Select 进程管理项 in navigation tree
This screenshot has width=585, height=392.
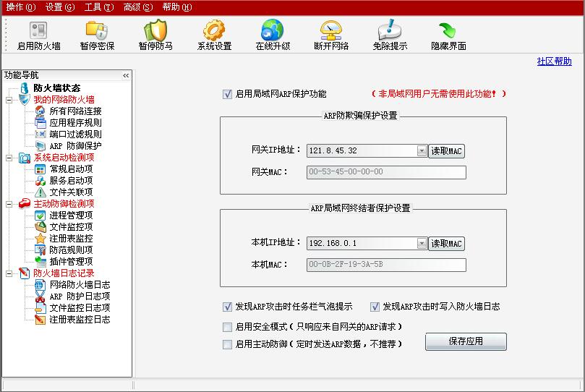coord(71,216)
